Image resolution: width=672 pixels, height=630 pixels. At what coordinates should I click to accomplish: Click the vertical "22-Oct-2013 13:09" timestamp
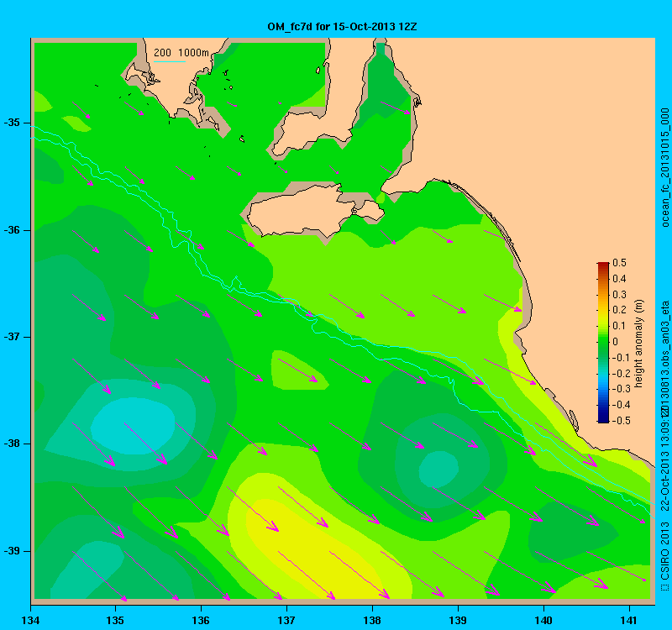(x=664, y=464)
